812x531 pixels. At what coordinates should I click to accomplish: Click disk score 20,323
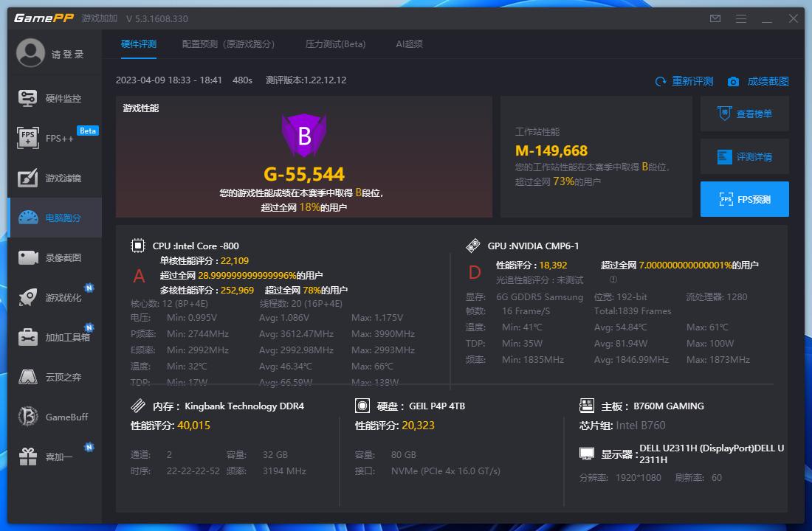418,426
